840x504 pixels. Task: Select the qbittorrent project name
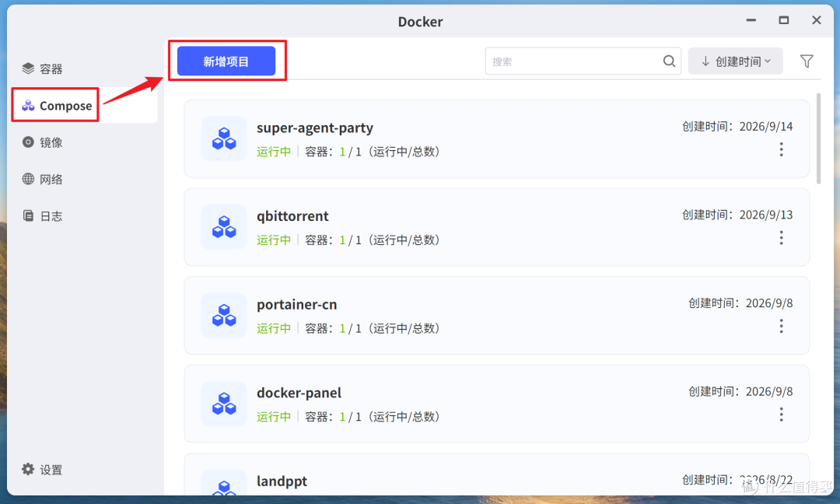(x=292, y=216)
